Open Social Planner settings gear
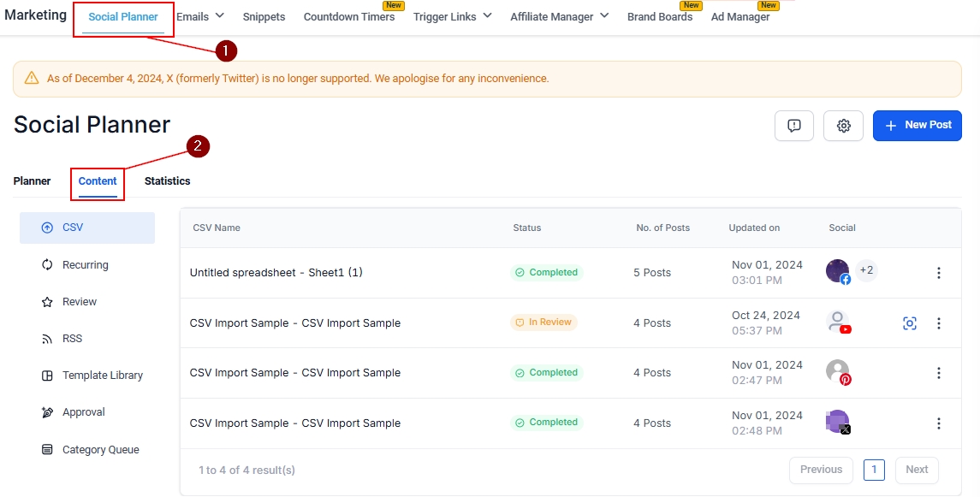Screen dimensions: 980x497 (x=843, y=126)
